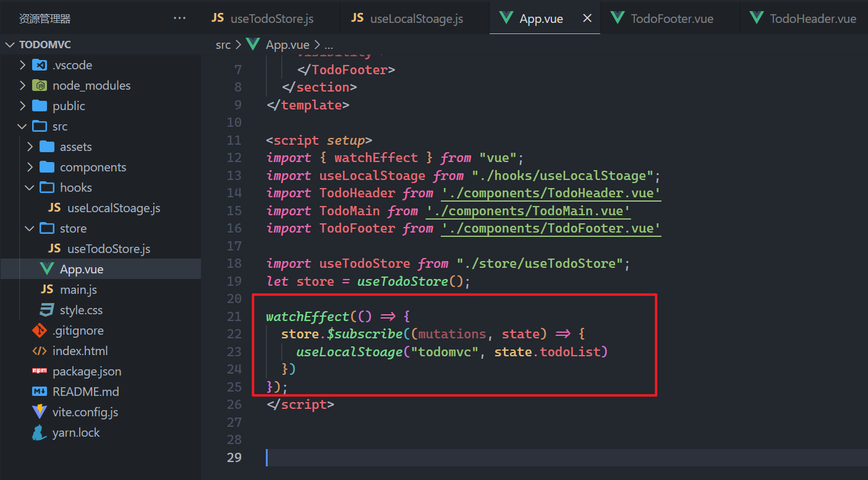Collapse the hooks folder chevron
The image size is (868, 480).
click(x=30, y=188)
